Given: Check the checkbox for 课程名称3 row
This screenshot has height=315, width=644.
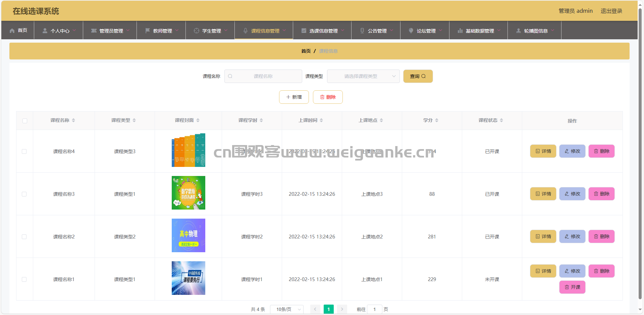Looking at the screenshot, I should [x=24, y=194].
